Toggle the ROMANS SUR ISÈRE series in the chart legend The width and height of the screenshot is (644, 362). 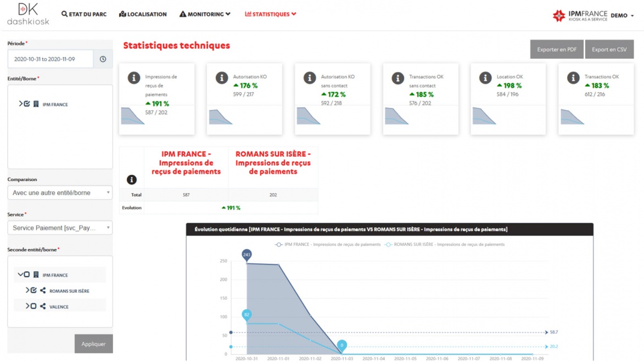point(444,244)
